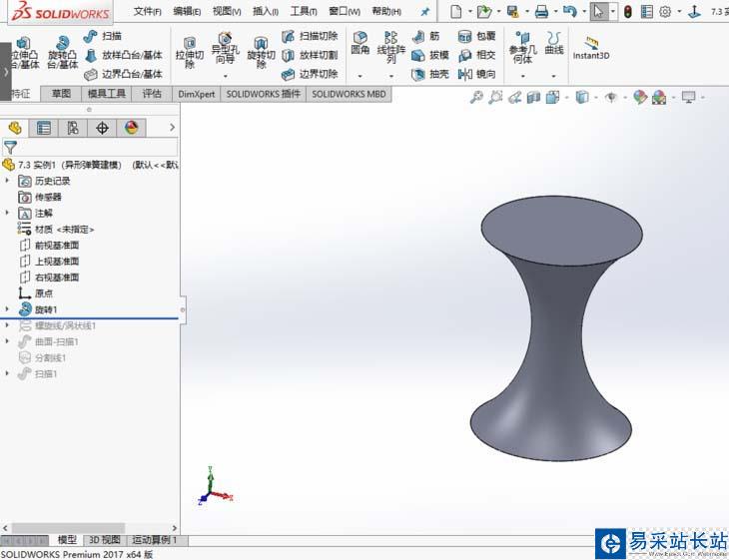This screenshot has height=560, width=729.
Task: Click the Print icon
Action: pyautogui.click(x=541, y=11)
